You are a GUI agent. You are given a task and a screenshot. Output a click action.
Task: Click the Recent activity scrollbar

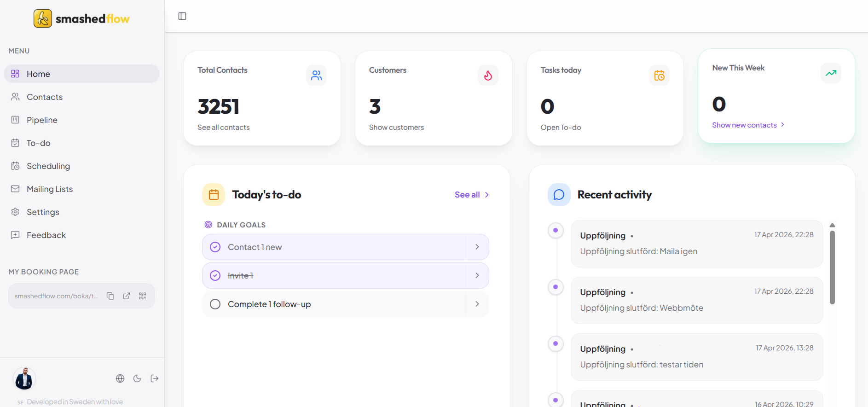832,267
